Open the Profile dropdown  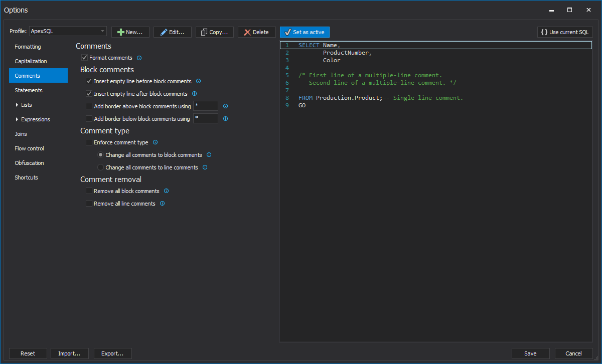(68, 32)
